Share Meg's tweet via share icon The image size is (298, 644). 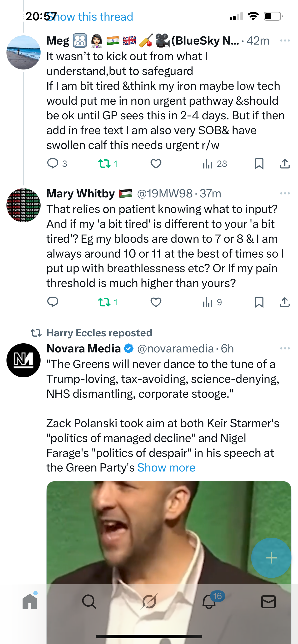[x=285, y=164]
